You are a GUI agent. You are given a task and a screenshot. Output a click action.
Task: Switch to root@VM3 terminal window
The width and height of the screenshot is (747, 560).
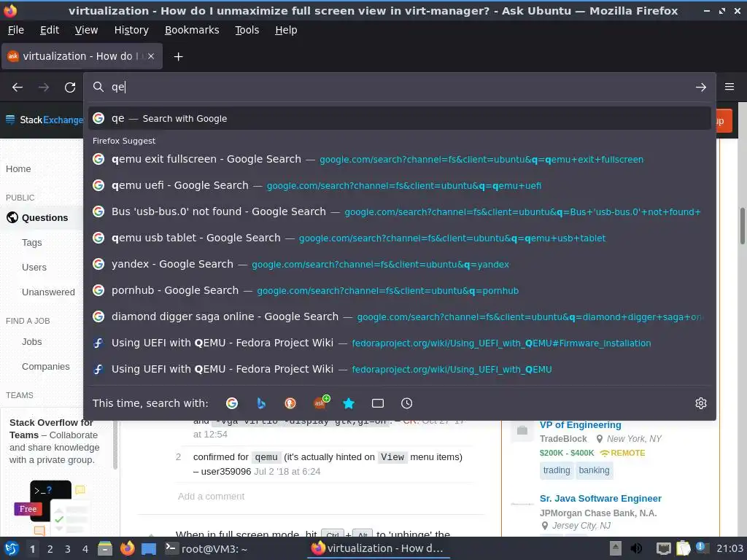click(x=206, y=548)
